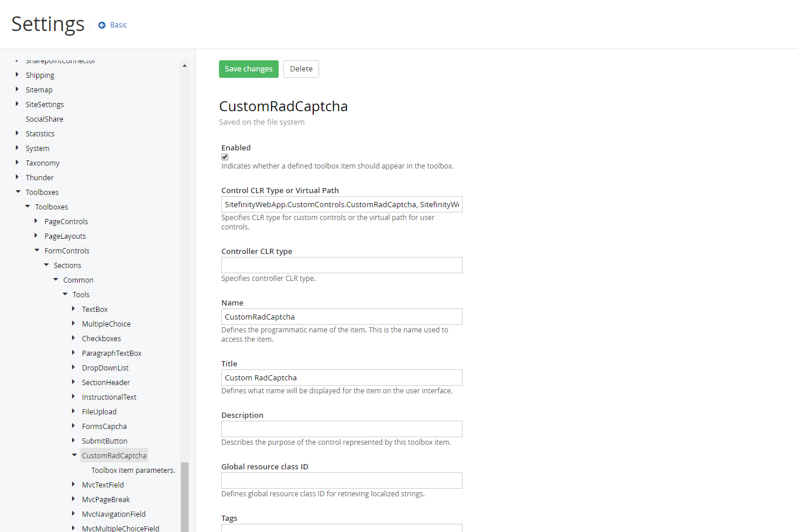The image size is (798, 532).
Task: Open the Basic settings link
Action: tap(117, 25)
